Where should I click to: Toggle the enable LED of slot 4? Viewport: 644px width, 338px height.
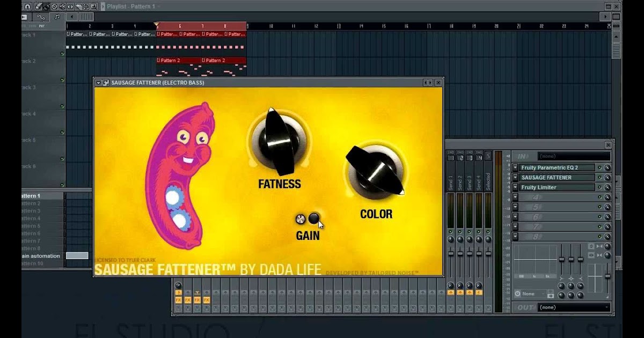pos(599,197)
